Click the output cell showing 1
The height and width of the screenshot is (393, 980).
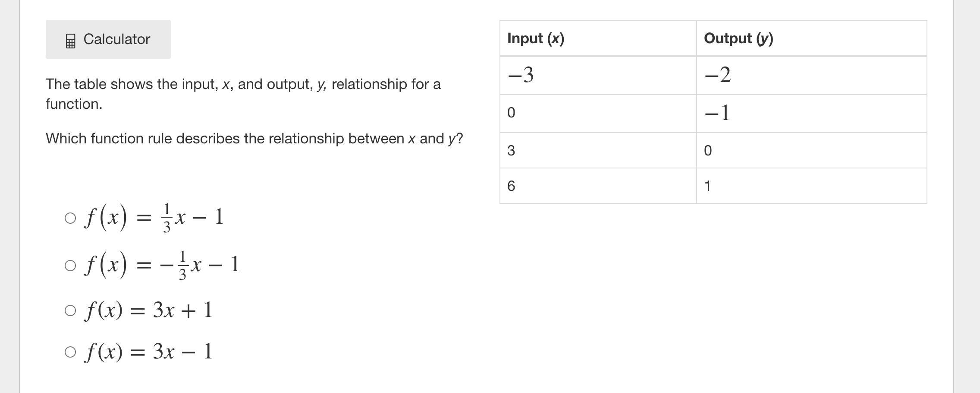(811, 186)
